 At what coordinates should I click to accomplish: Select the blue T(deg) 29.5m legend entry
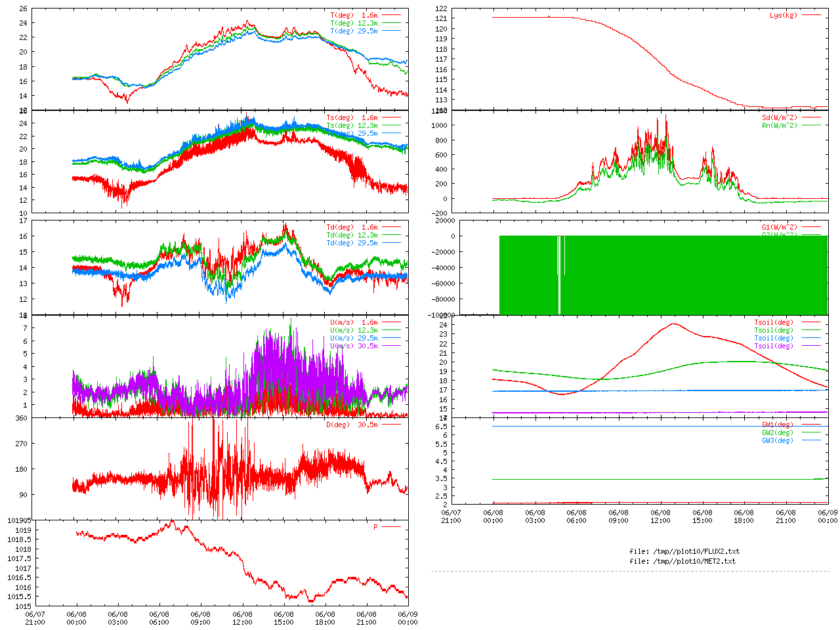pyautogui.click(x=354, y=31)
